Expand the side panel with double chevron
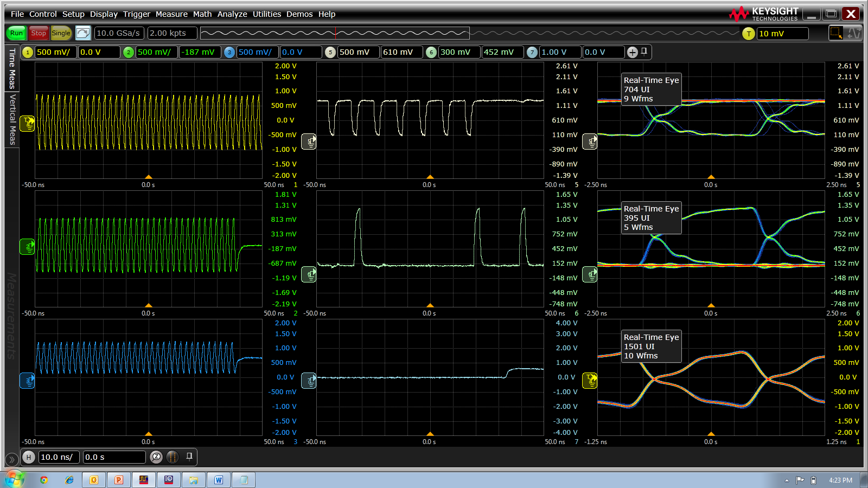Screen dimensions: 868x488 point(11,460)
